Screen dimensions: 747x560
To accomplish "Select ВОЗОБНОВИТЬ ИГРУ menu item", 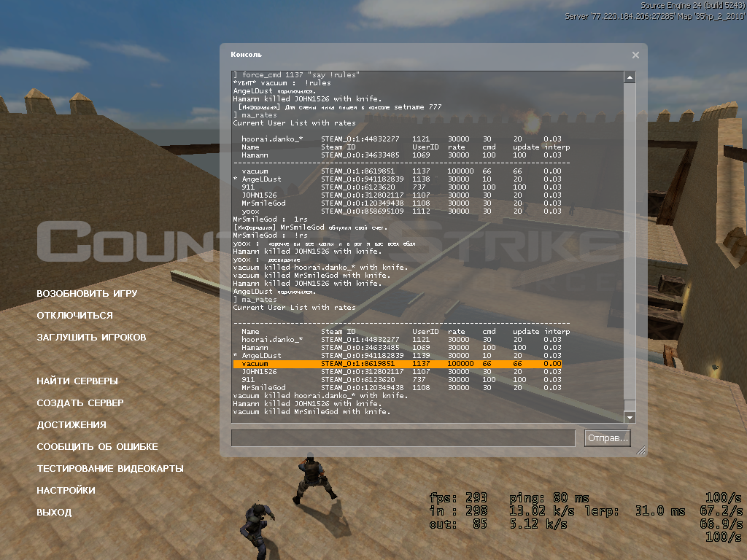I will pos(87,293).
